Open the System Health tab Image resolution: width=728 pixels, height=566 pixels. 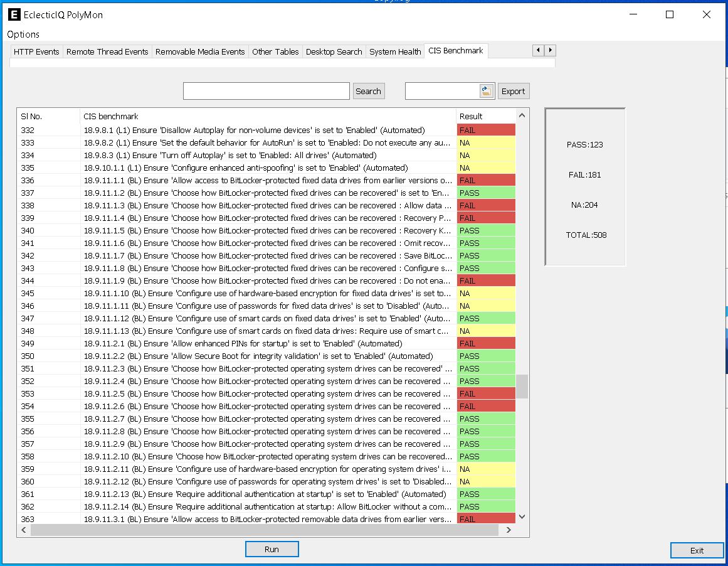pos(394,51)
